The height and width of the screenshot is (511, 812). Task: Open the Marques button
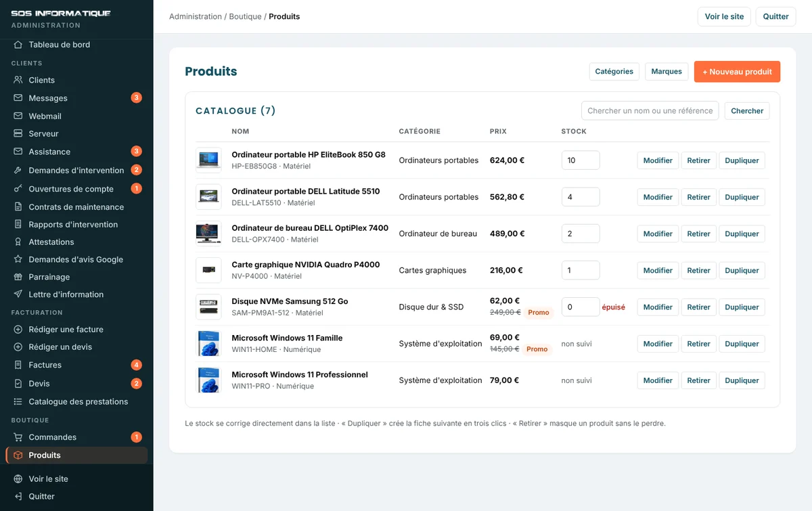coord(667,72)
